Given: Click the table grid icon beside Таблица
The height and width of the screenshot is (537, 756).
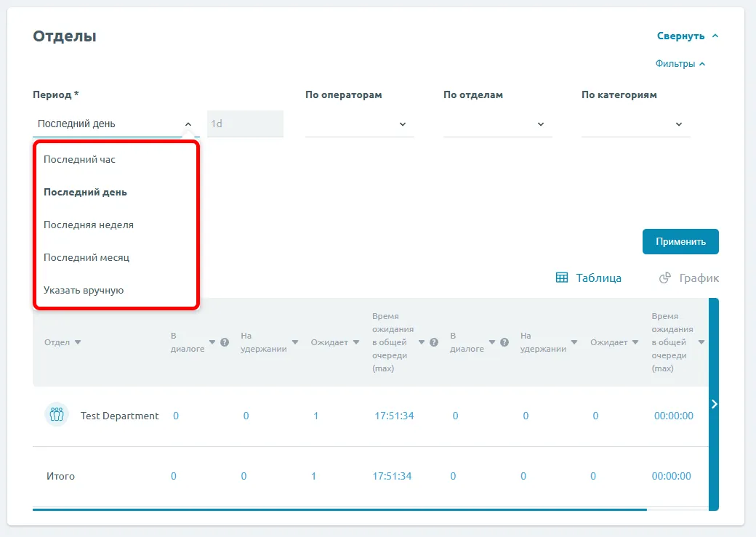Looking at the screenshot, I should click(x=561, y=278).
